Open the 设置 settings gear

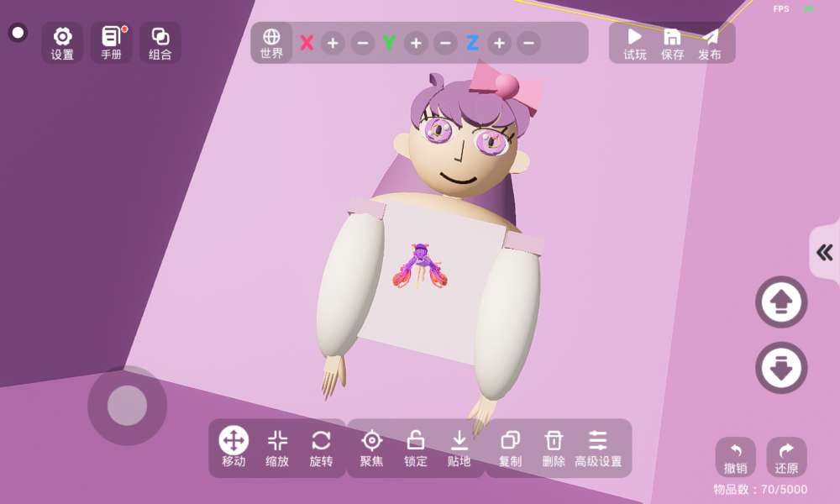coord(62,42)
